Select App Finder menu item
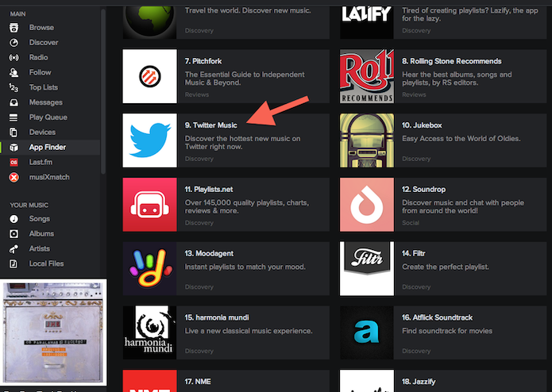 48,148
